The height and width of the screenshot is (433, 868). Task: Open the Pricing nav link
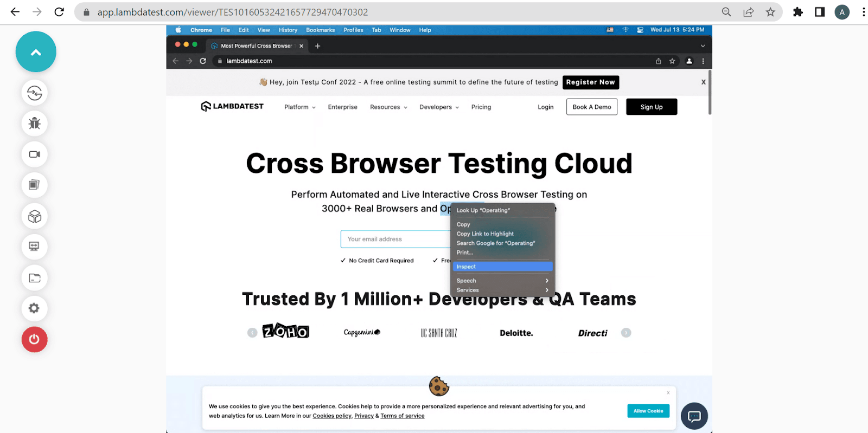pos(481,107)
